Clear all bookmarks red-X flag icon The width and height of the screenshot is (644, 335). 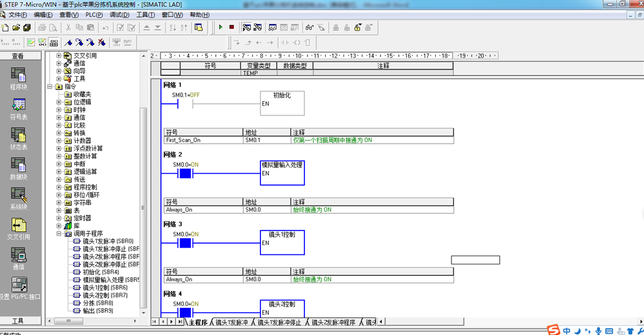(101, 42)
